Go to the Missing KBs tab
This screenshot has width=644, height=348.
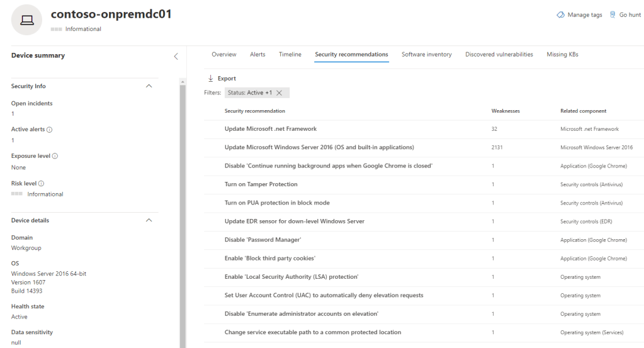tap(562, 55)
